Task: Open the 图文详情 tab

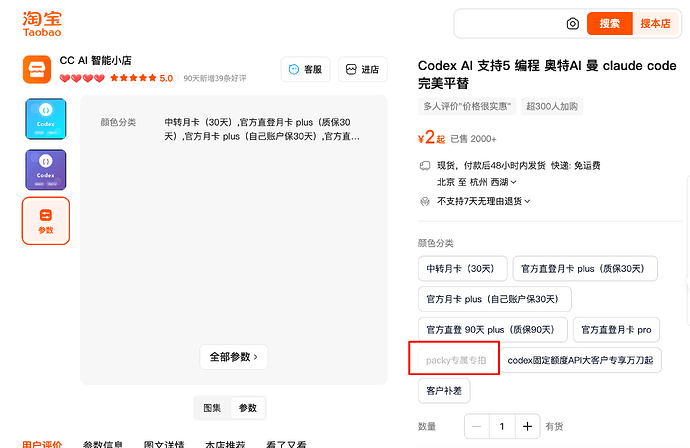Action: (164, 444)
